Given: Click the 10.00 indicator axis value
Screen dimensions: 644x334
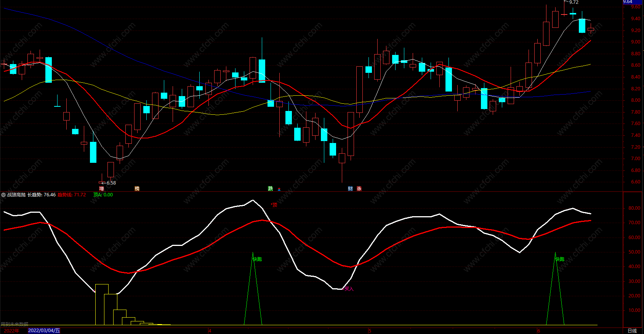Looking at the screenshot, I should (634, 310).
